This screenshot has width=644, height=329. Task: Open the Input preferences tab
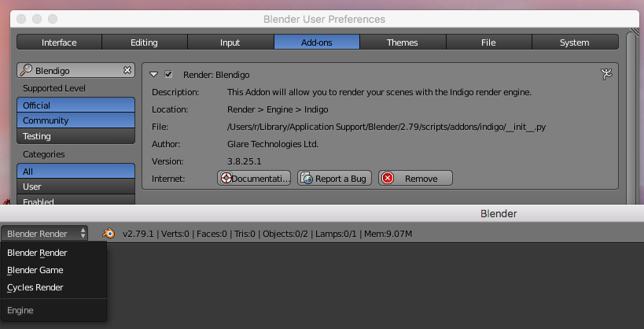click(230, 43)
